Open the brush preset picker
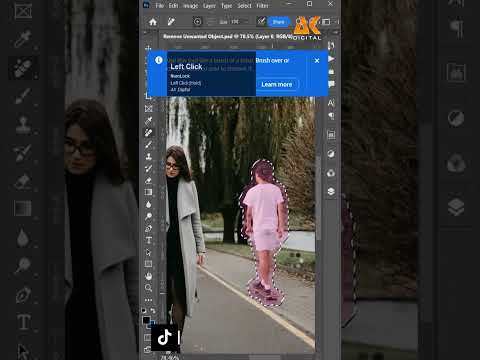 tap(197, 22)
